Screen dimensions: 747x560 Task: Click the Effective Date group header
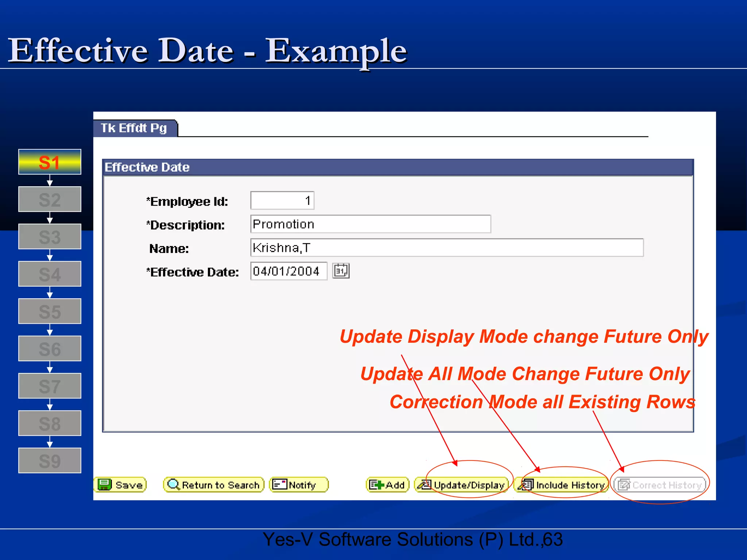[398, 167]
